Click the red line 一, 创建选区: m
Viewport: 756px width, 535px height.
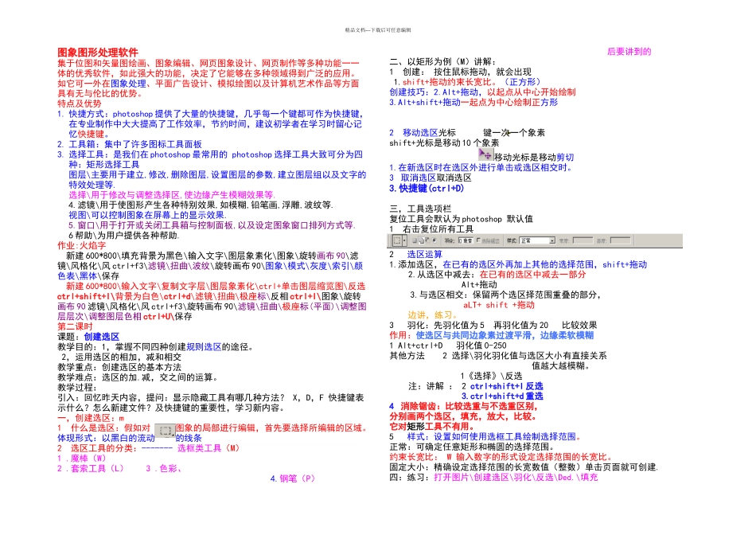(91, 418)
